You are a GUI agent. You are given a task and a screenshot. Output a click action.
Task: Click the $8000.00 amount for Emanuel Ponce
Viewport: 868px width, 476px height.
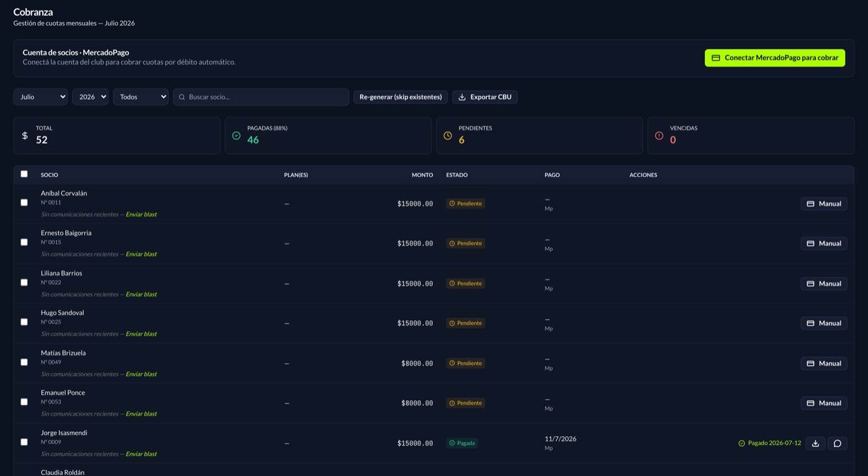click(417, 403)
